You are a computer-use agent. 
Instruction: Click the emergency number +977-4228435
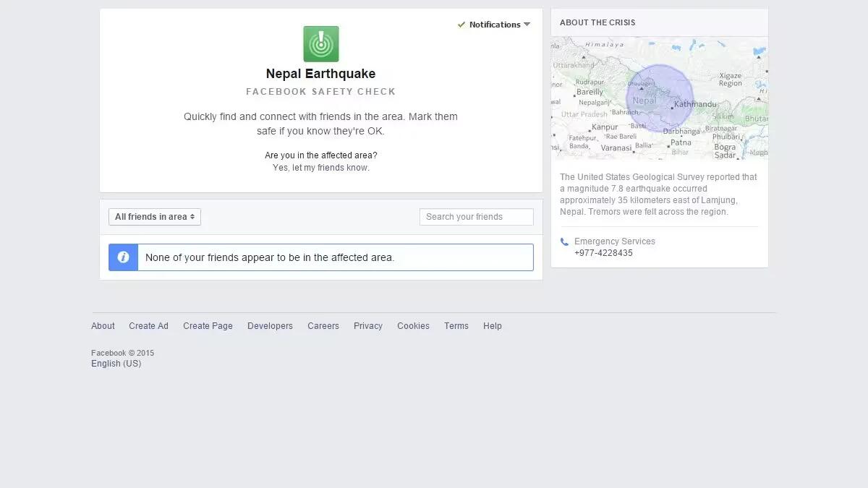point(603,253)
